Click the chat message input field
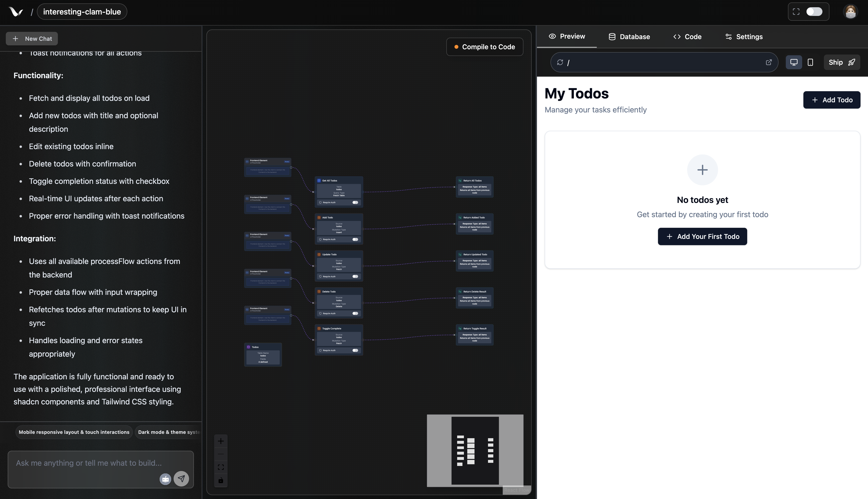The width and height of the screenshot is (868, 499). 89,463
